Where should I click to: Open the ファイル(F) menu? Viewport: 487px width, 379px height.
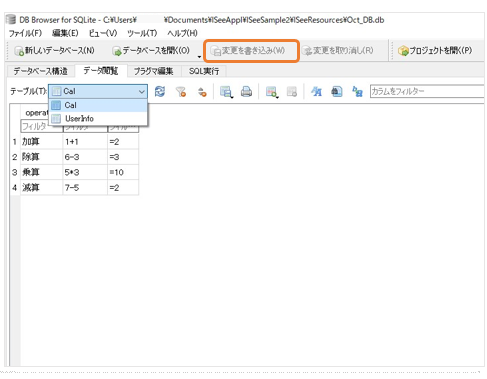pyautogui.click(x=25, y=33)
